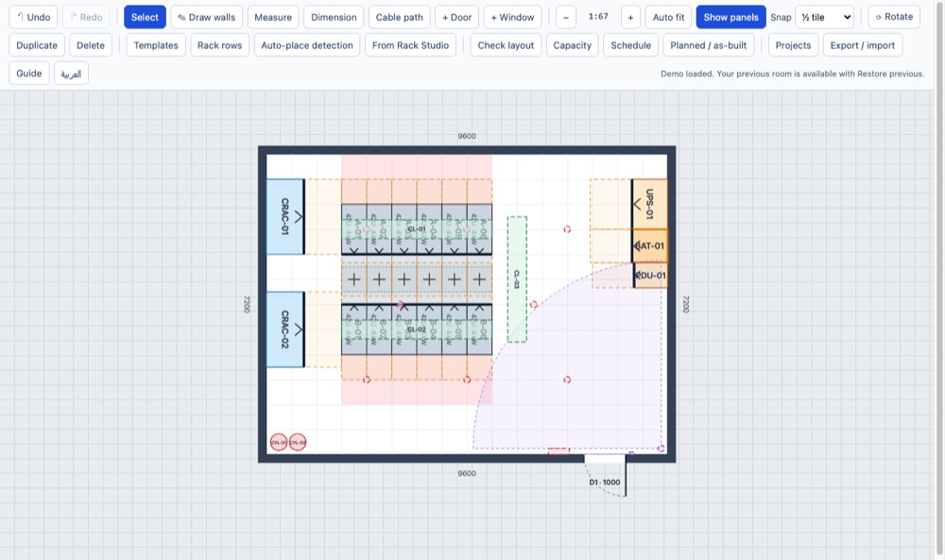Select rack B-06
Screen dimensions: 945x560
pyautogui.click(x=480, y=330)
